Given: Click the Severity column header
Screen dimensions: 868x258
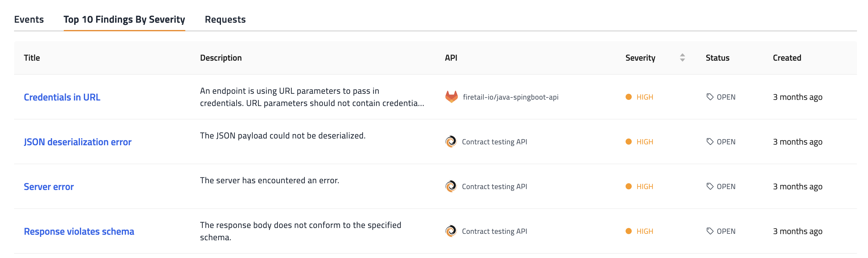Looking at the screenshot, I should (x=640, y=58).
